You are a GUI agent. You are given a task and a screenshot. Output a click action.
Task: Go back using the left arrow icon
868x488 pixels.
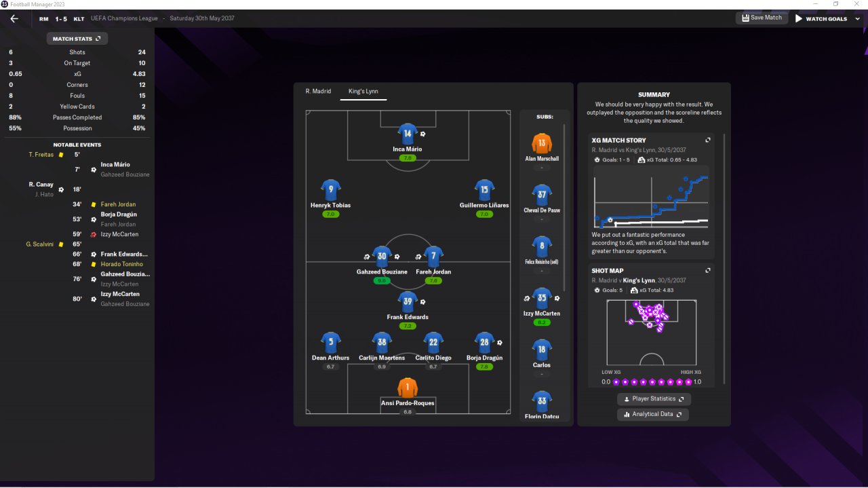14,19
